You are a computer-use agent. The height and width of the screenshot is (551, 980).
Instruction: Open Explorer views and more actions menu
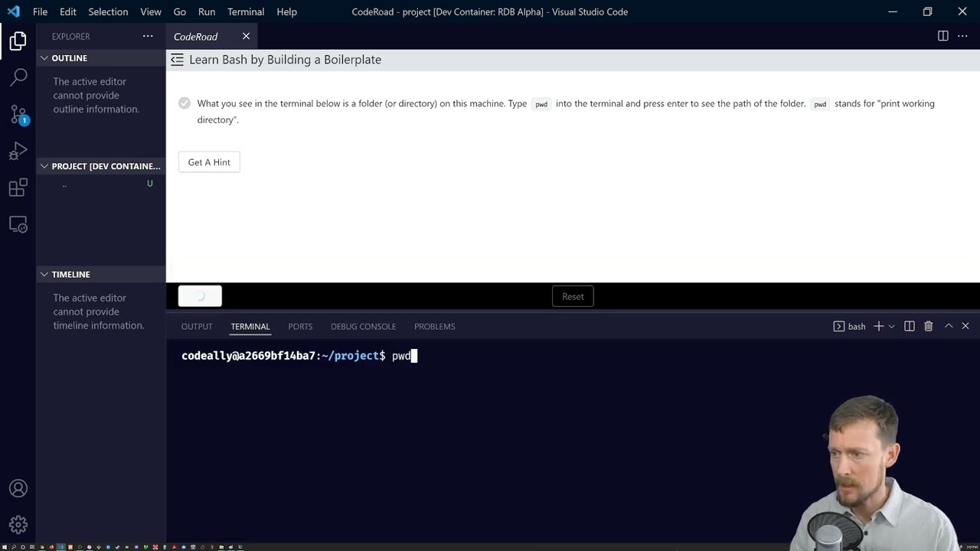coord(148,36)
